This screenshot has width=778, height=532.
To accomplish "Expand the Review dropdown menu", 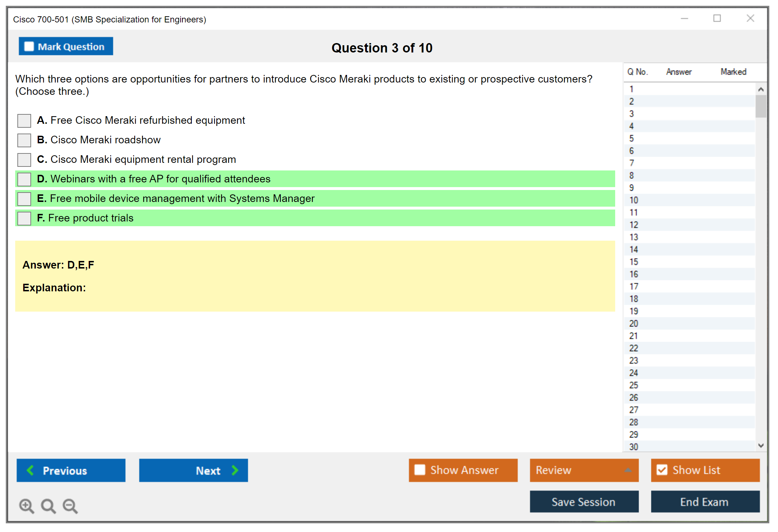I will [x=628, y=470].
